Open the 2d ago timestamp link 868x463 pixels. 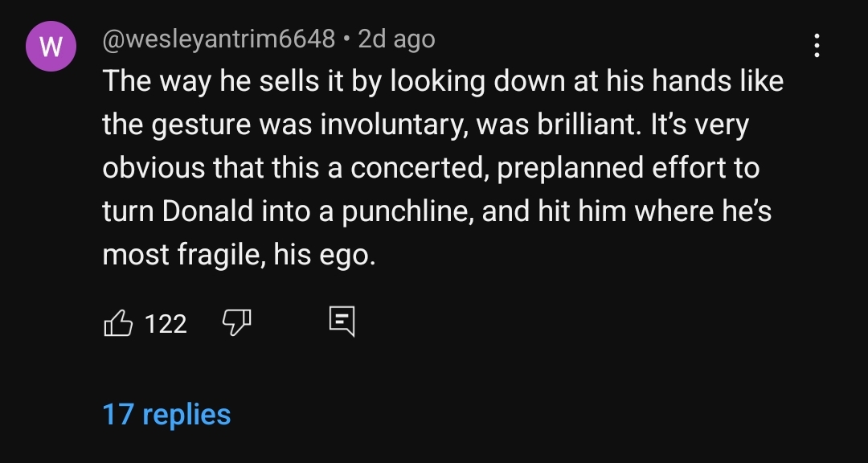pyautogui.click(x=396, y=39)
